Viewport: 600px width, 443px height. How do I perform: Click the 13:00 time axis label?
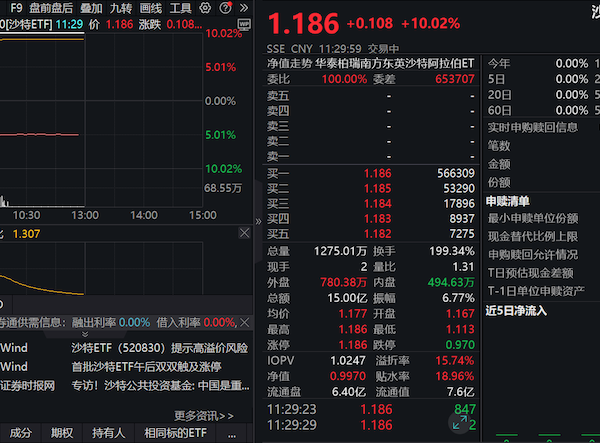(85, 215)
